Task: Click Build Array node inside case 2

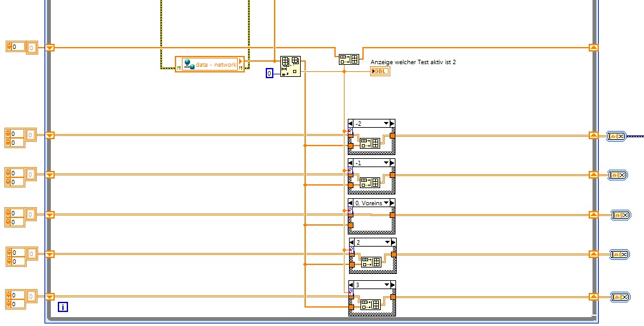Action: [x=371, y=262]
